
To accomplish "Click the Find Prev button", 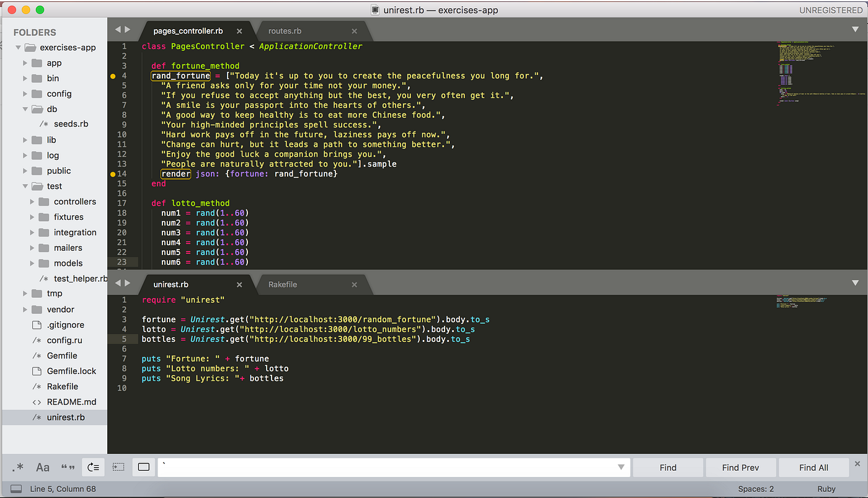I will click(740, 468).
